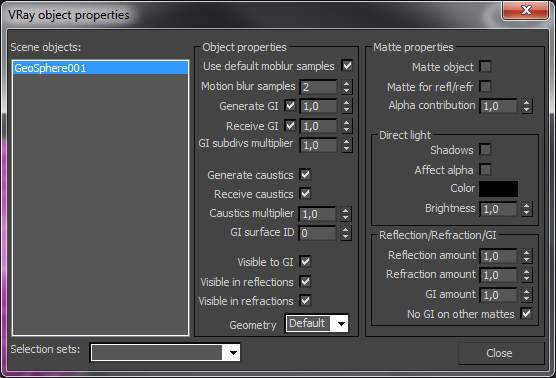Adjust the GI amount spinner
The image size is (556, 378).
[x=527, y=295]
